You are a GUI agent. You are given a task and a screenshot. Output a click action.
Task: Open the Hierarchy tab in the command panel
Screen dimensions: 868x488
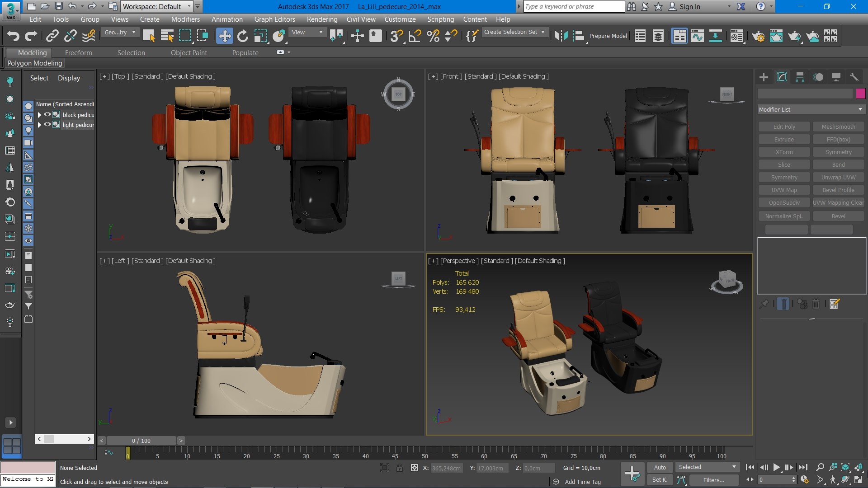(x=800, y=77)
